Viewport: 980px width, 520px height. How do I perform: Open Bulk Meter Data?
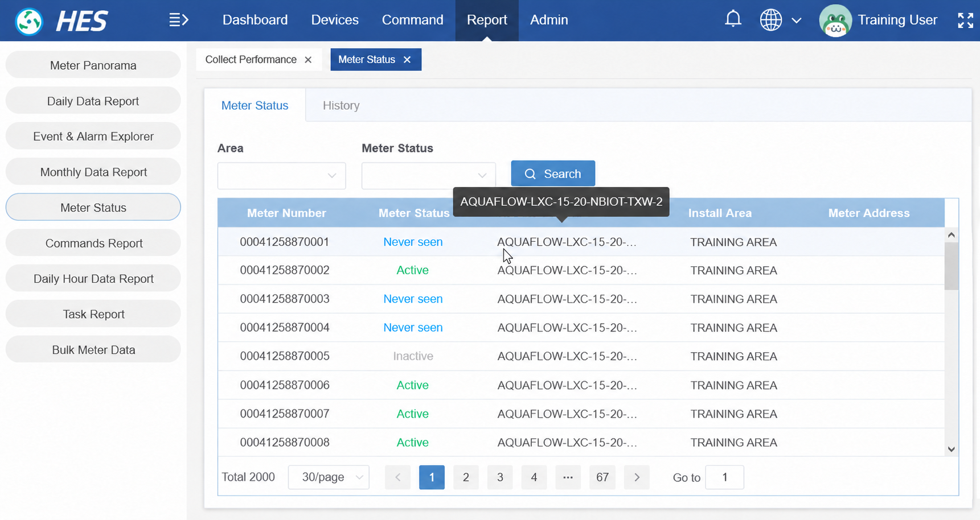coord(93,349)
